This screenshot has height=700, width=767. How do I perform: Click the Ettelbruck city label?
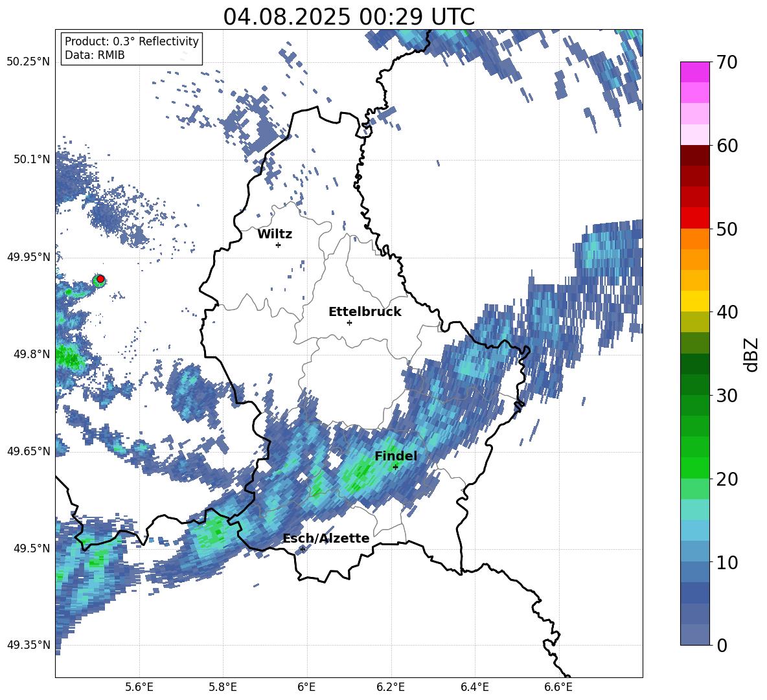(x=365, y=312)
